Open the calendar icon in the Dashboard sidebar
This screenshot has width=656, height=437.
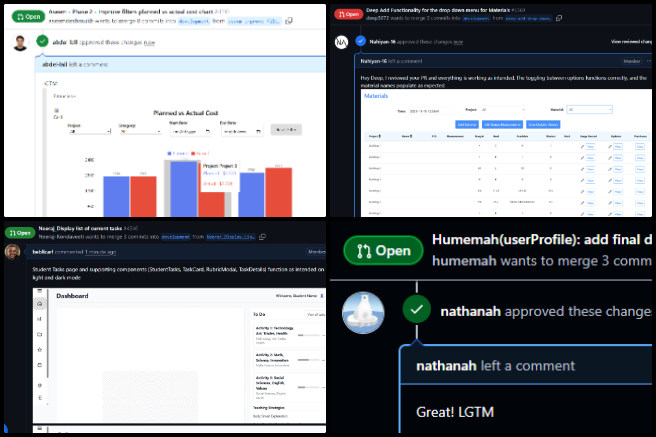pyautogui.click(x=40, y=365)
